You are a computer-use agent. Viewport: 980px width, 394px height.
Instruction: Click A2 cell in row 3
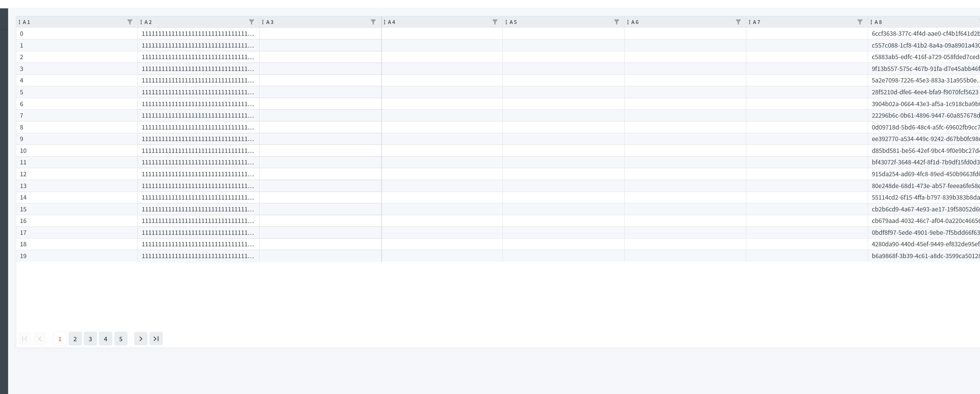point(199,69)
